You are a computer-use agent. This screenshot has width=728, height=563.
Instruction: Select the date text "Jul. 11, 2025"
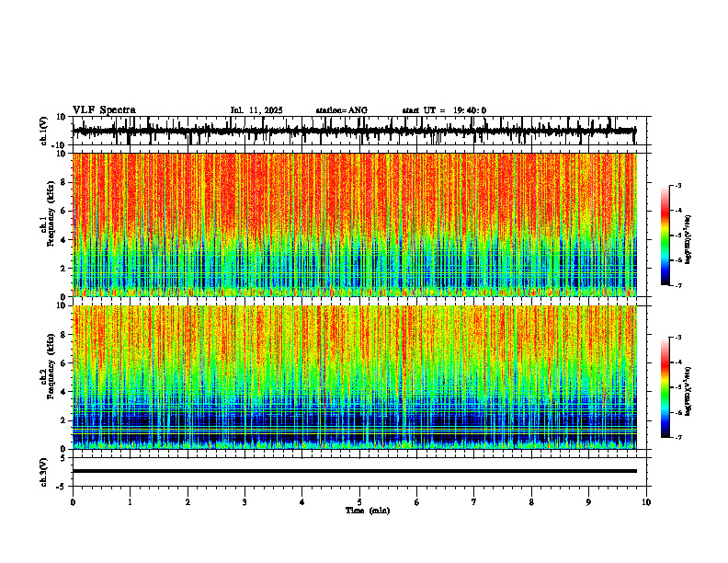[256, 110]
